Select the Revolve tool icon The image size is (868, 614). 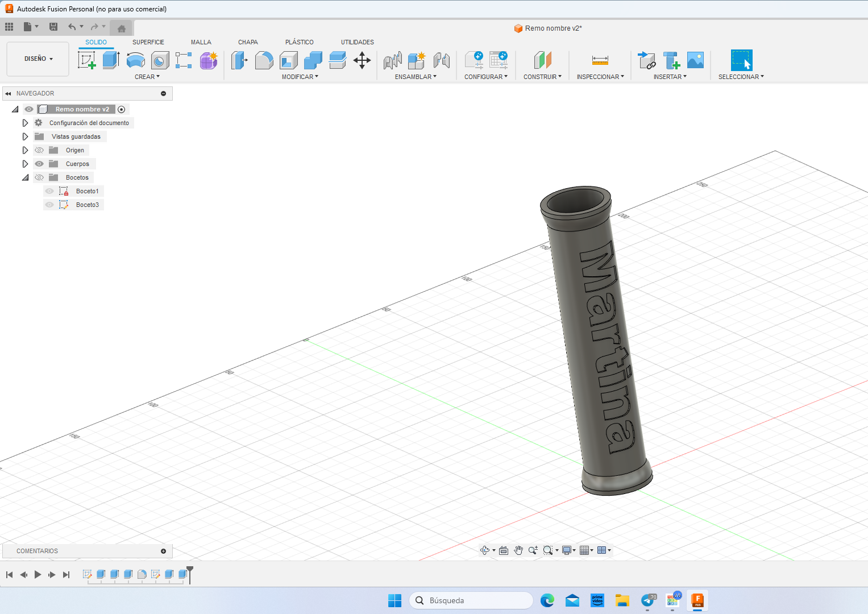click(135, 60)
